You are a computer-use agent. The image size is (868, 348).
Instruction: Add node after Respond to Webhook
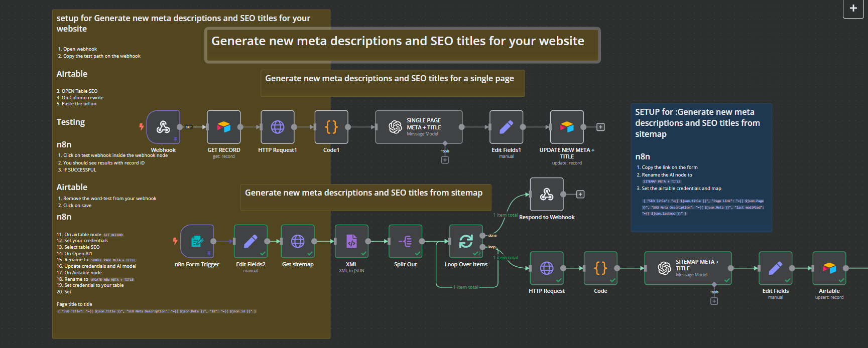pyautogui.click(x=580, y=194)
